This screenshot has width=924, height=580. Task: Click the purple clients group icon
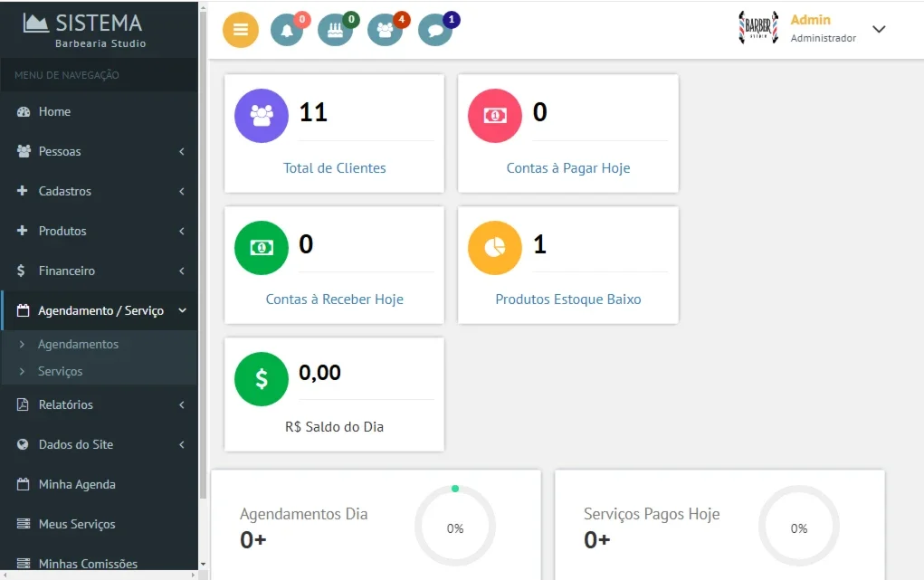[262, 116]
